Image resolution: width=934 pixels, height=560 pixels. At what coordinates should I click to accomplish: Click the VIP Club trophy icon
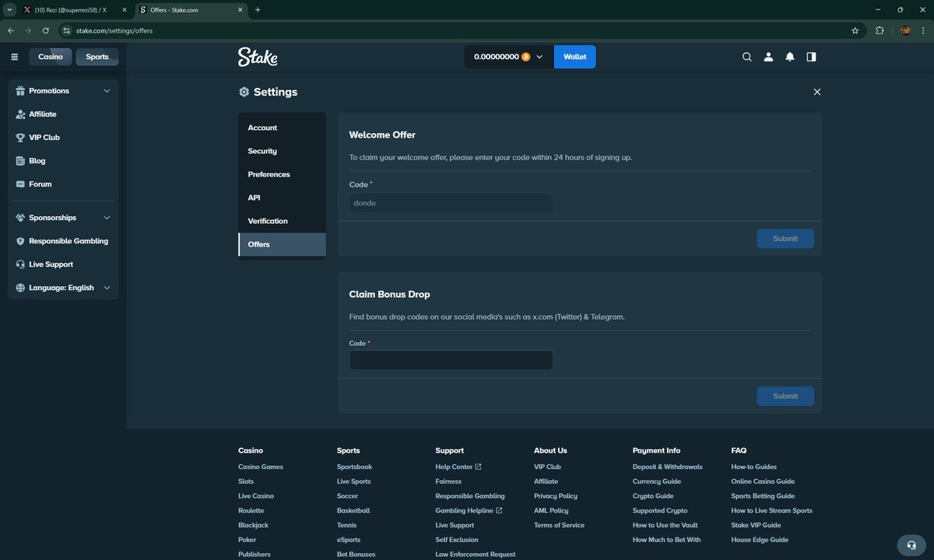(x=21, y=138)
